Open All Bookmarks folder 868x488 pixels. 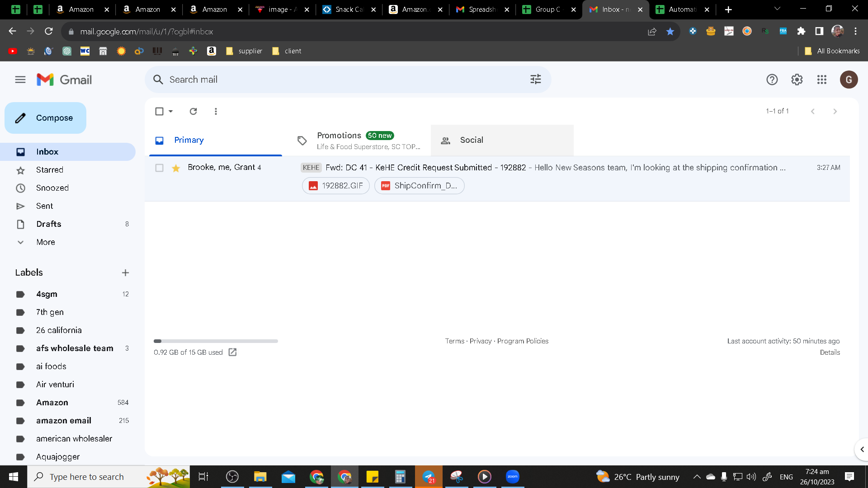pos(832,51)
